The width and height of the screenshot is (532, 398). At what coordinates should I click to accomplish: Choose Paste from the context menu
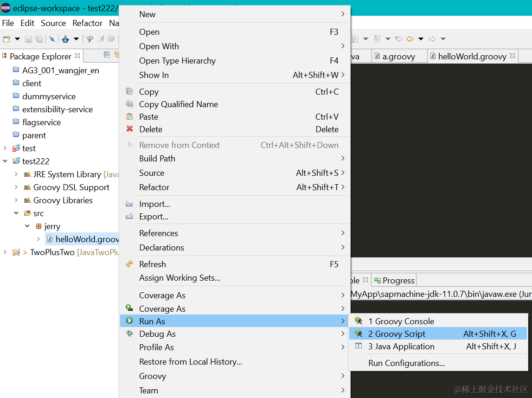click(235, 117)
